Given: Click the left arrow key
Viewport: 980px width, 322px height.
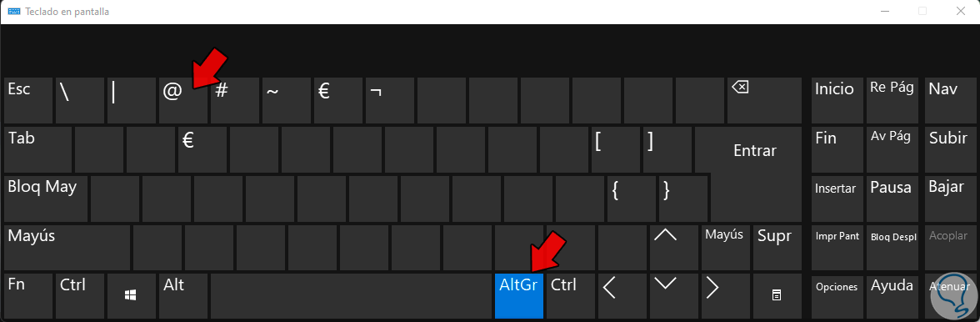Looking at the screenshot, I should [621, 296].
